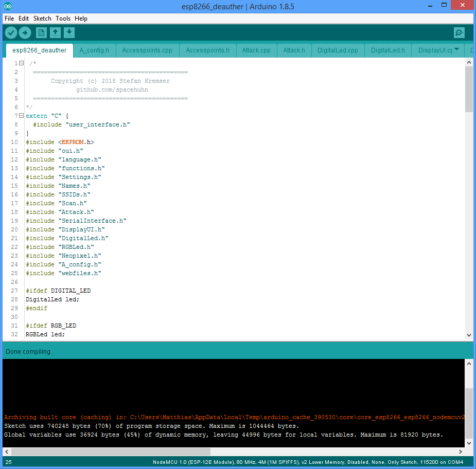The height and width of the screenshot is (469, 476).
Task: Open a sketch using the Open icon
Action: tap(55, 32)
